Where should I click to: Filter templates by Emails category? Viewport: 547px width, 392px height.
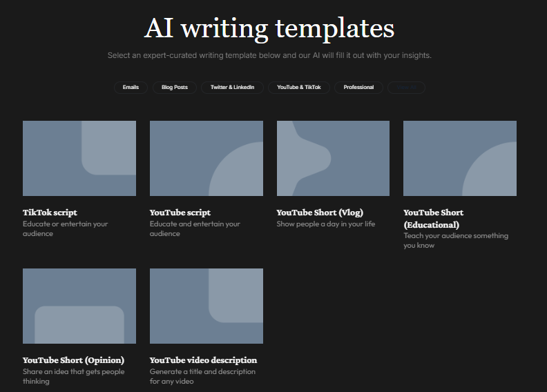pos(131,88)
